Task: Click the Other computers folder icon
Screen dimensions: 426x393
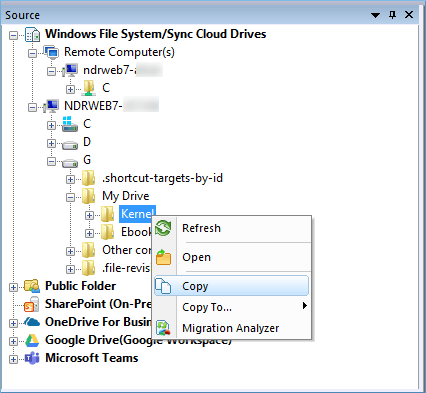Action: [89, 250]
